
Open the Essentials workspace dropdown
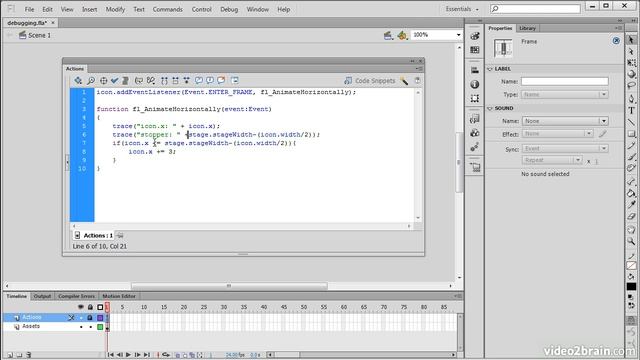click(x=462, y=9)
